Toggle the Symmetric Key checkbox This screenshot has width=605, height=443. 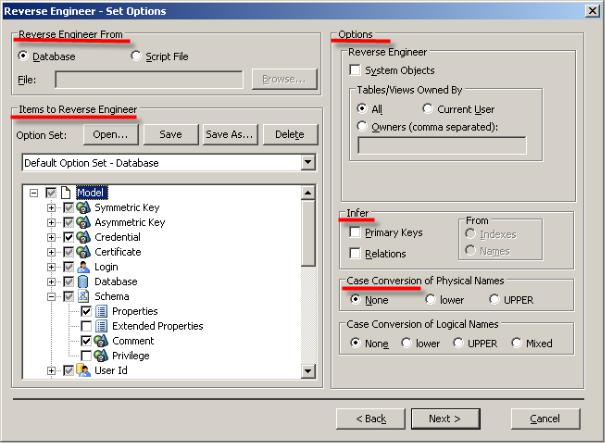(68, 208)
